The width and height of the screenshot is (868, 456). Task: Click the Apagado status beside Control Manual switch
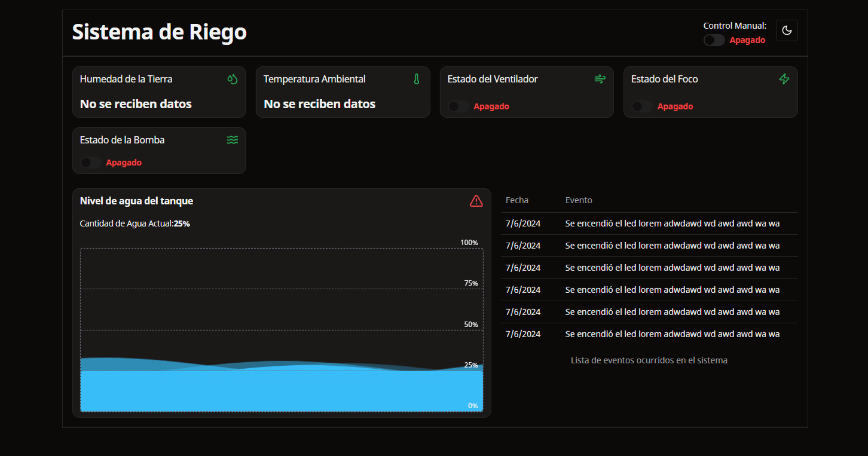[747, 40]
